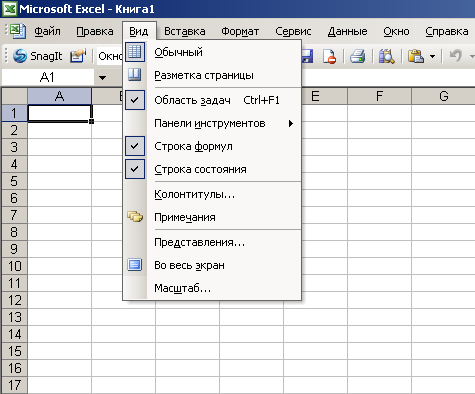Select row 2 header

click(x=14, y=130)
